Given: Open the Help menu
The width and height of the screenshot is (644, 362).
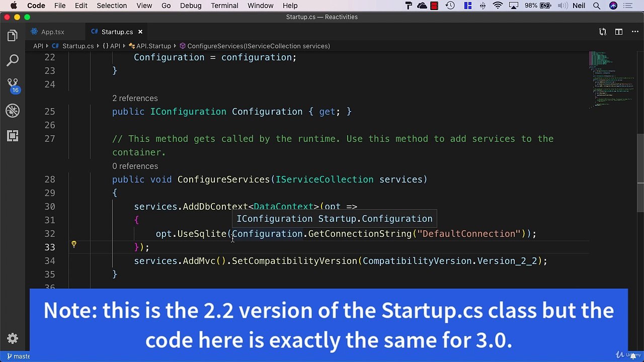Looking at the screenshot, I should (x=290, y=6).
